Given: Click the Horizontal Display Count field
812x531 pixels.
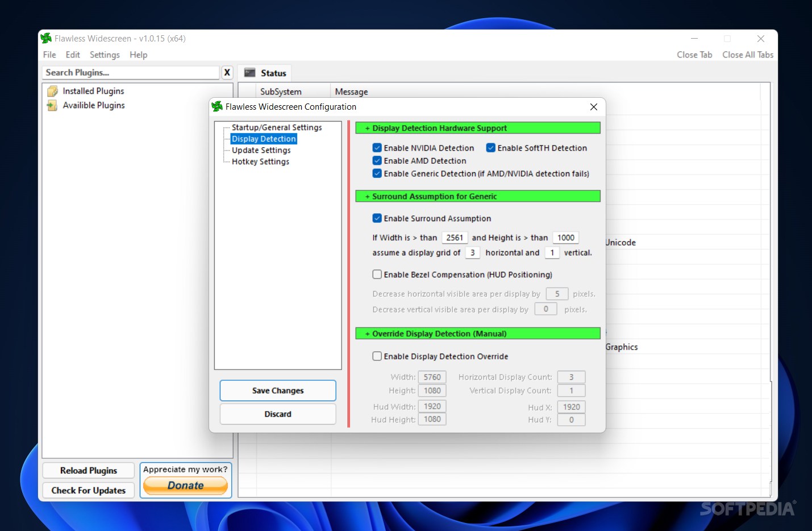Looking at the screenshot, I should (x=571, y=377).
